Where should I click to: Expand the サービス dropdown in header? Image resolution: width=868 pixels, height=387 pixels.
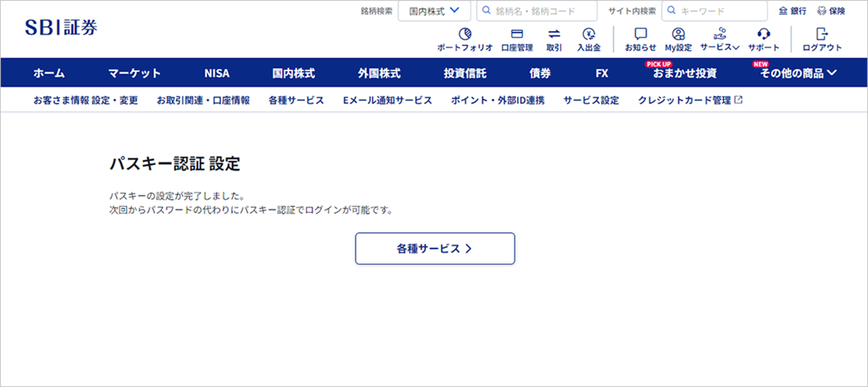719,40
